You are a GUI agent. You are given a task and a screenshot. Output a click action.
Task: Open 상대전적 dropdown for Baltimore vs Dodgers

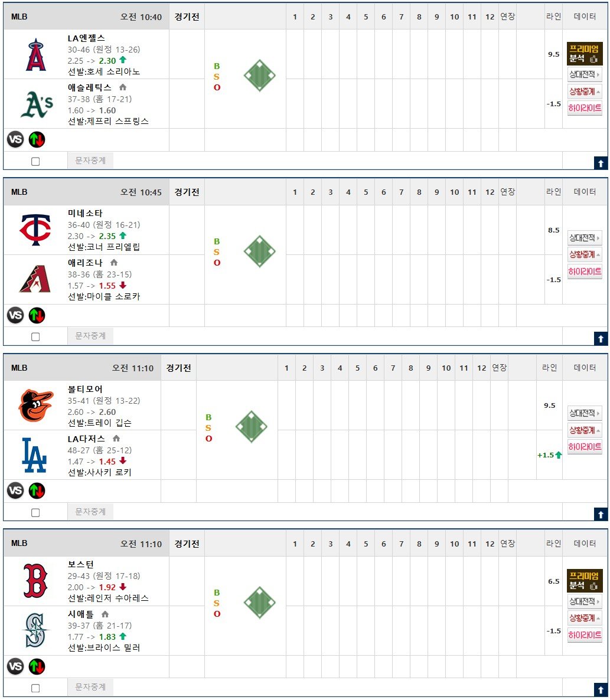click(584, 413)
